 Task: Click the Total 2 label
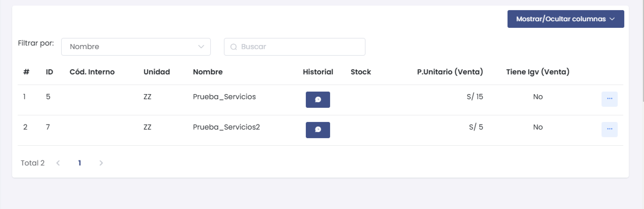pyautogui.click(x=33, y=163)
